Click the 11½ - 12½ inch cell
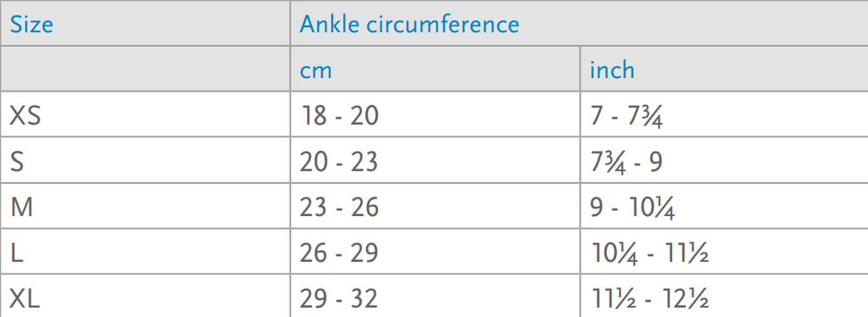 724,296
